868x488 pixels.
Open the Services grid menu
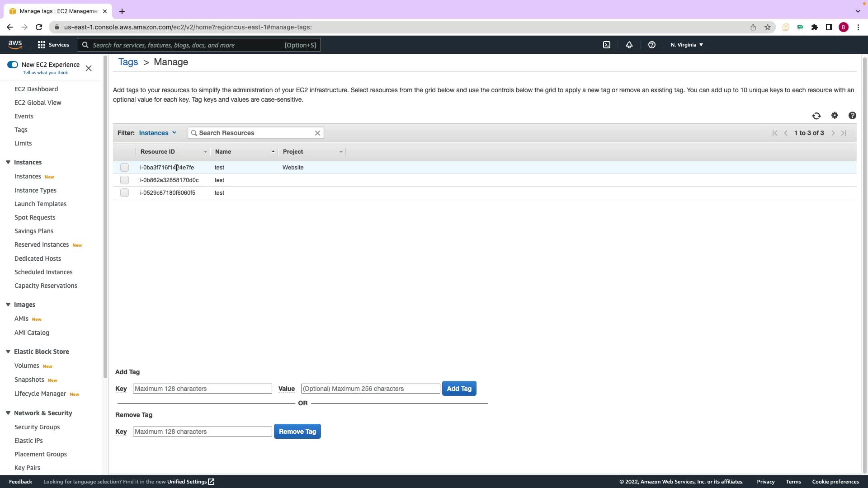point(53,45)
